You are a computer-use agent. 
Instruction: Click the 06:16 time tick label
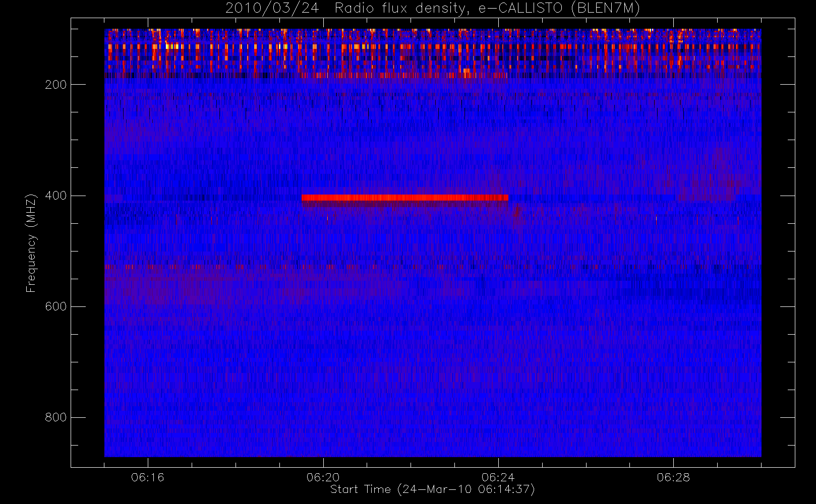click(x=148, y=477)
